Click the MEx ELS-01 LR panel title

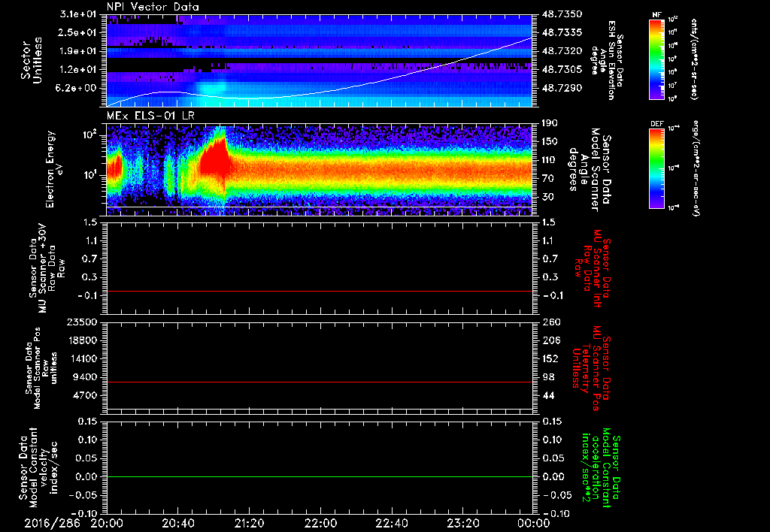tap(150, 116)
